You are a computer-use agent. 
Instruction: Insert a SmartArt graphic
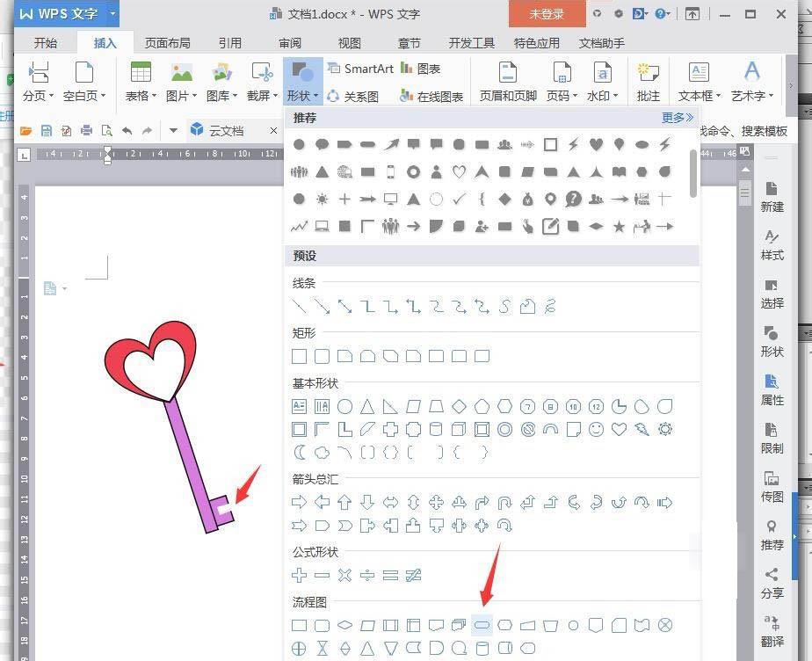pyautogui.click(x=361, y=69)
